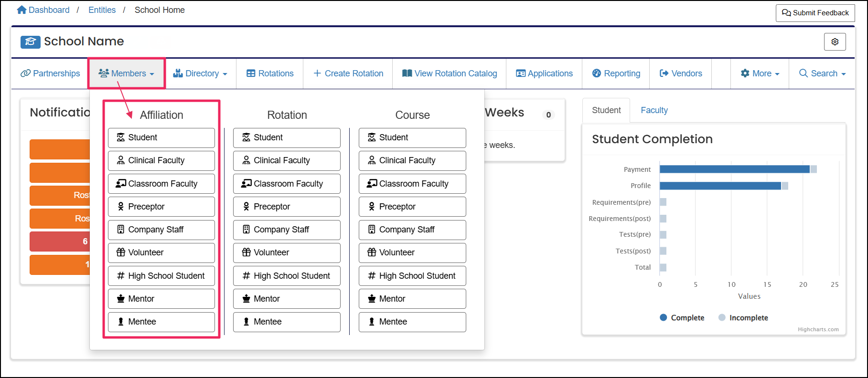Viewport: 868px width, 378px height.
Task: Click the Rotation Mentor chess king icon
Action: tap(246, 299)
